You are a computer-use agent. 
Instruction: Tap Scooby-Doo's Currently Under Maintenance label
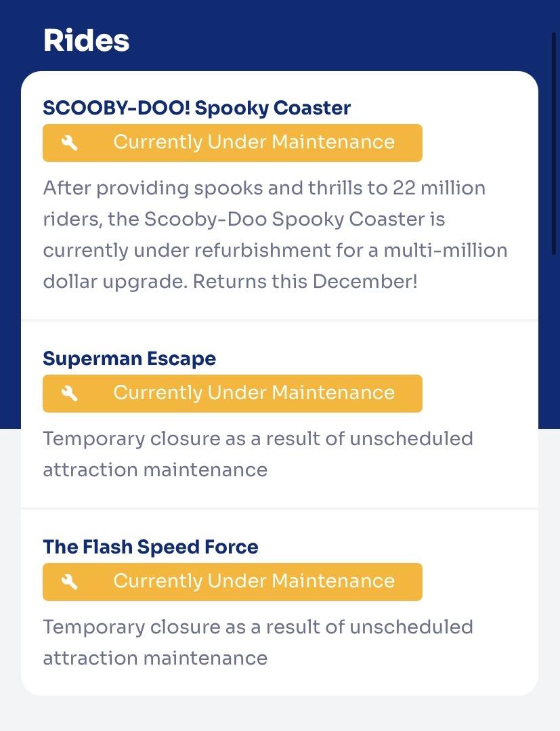(253, 142)
